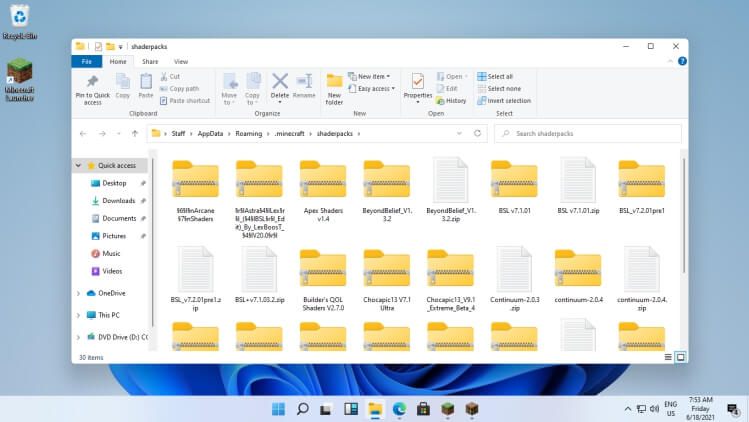Click the Delete X icon
The image size is (749, 422).
point(280,81)
